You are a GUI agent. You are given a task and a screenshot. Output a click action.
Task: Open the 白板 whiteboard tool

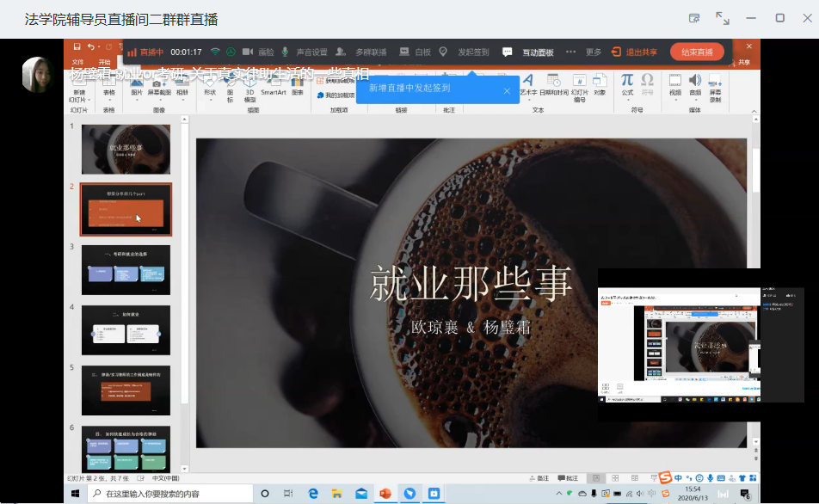click(x=415, y=52)
